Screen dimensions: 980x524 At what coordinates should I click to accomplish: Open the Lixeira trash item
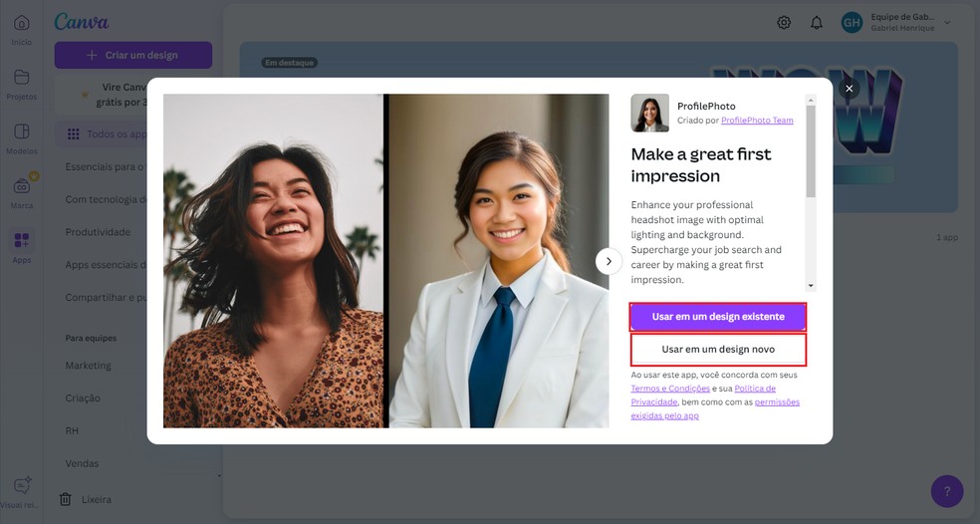click(x=85, y=500)
